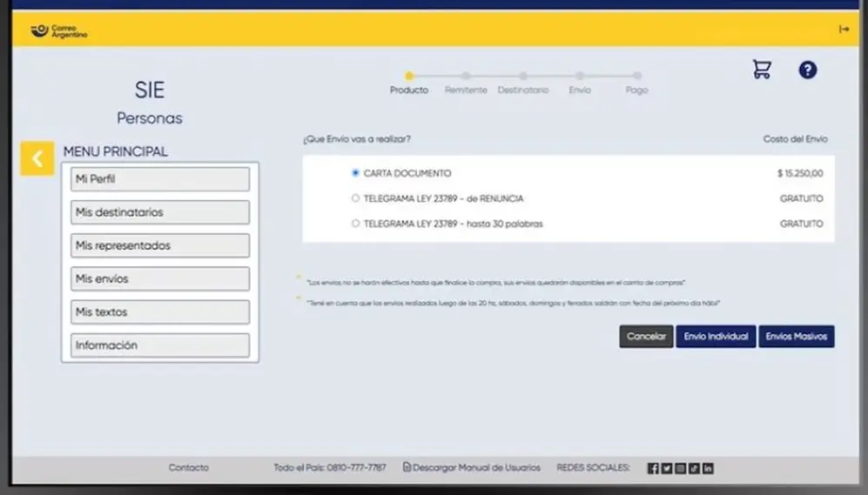Click document icon beside Descargar Manual
The width and height of the screenshot is (868, 495).
click(407, 467)
